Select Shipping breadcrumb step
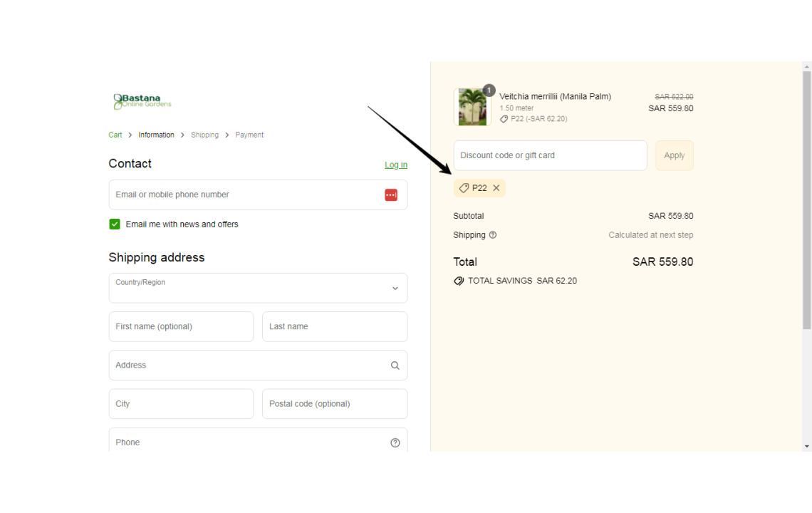The image size is (812, 513). coord(204,135)
